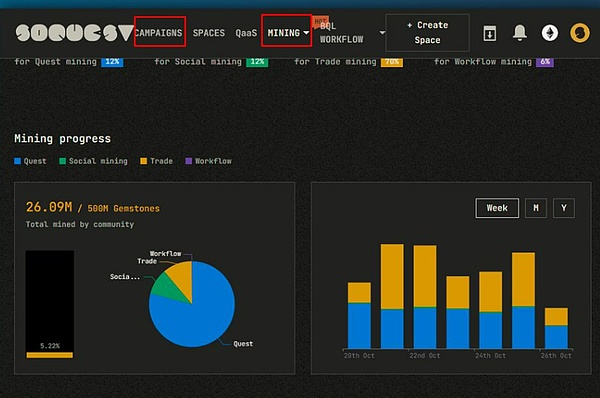Open the SPACES menu item
This screenshot has width=600, height=398.
[209, 33]
